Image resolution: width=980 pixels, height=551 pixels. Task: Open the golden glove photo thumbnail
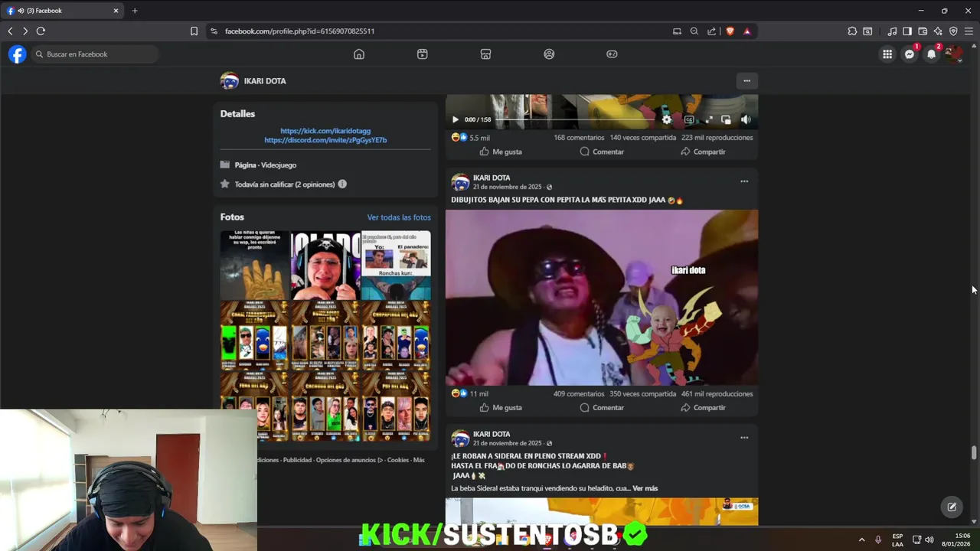pos(254,265)
